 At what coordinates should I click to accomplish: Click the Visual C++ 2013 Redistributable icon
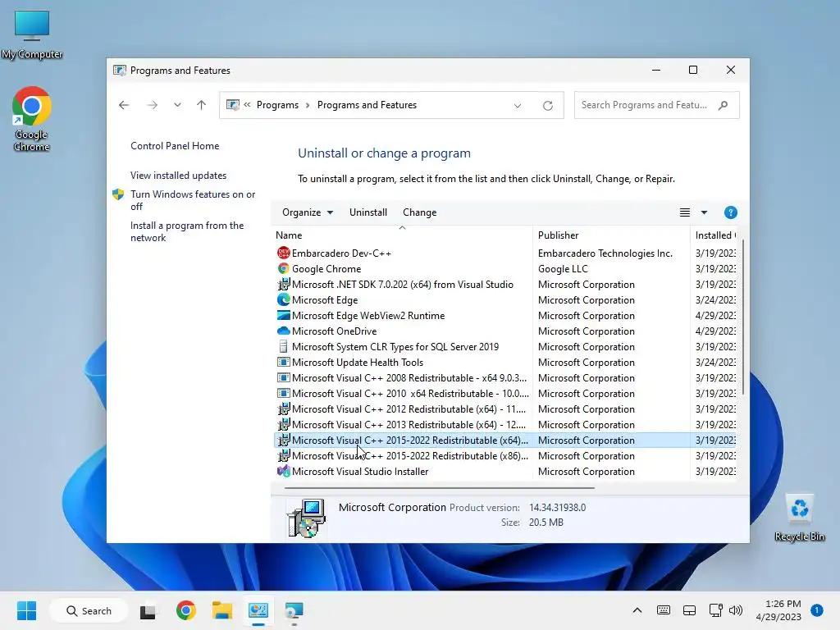283,424
